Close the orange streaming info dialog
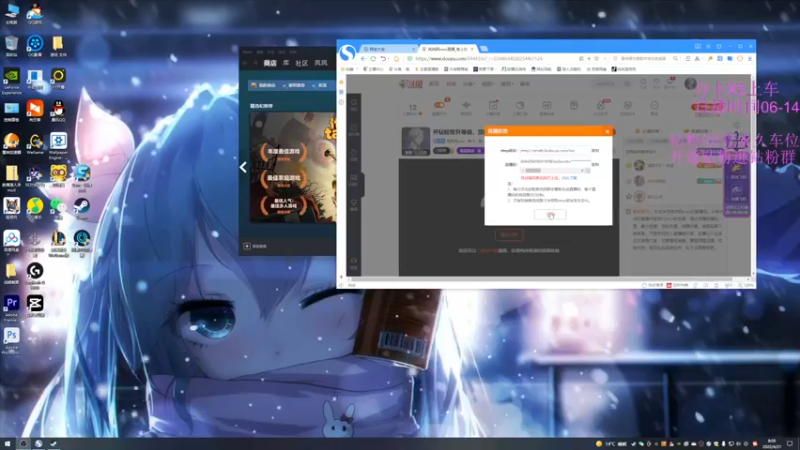The height and width of the screenshot is (450, 800). [x=607, y=132]
